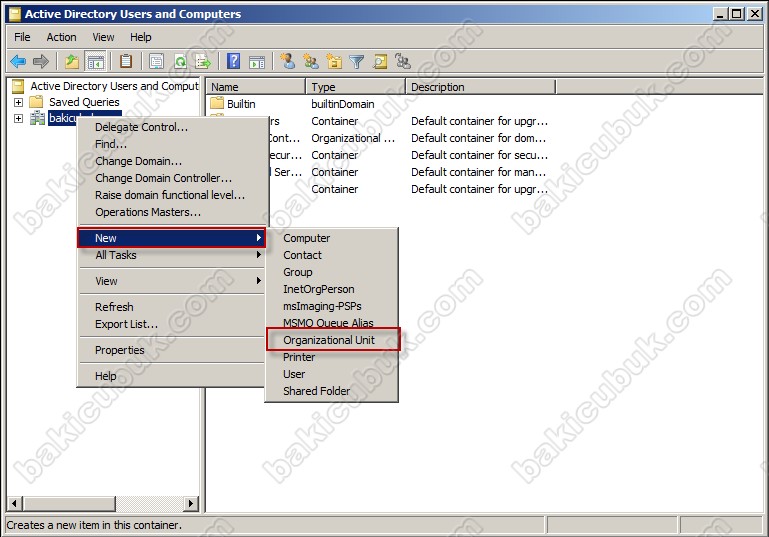Open the Help menu in menu bar

pos(141,37)
